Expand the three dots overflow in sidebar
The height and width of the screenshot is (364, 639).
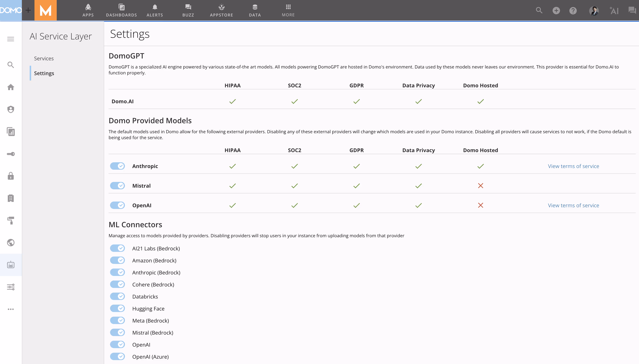[x=11, y=309]
